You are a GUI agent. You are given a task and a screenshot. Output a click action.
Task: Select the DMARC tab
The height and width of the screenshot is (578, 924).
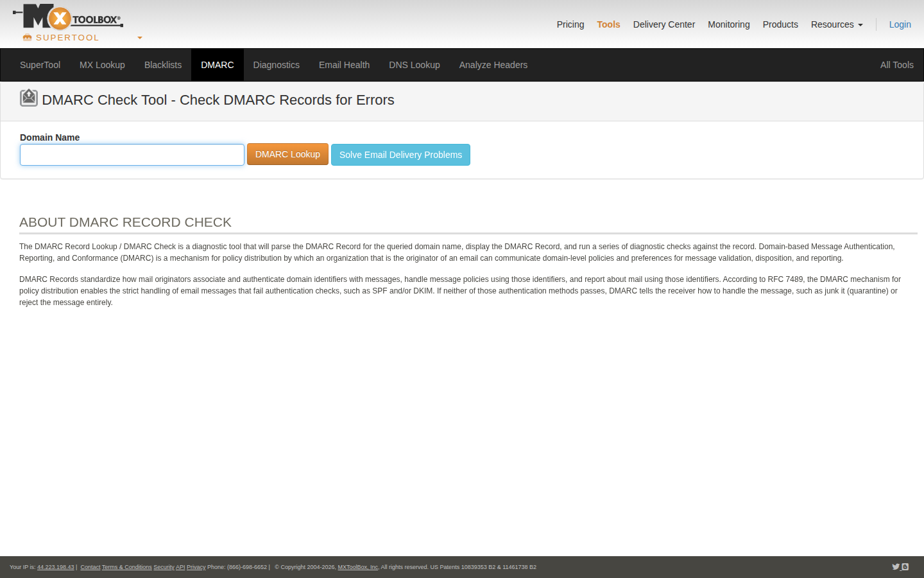(x=218, y=65)
